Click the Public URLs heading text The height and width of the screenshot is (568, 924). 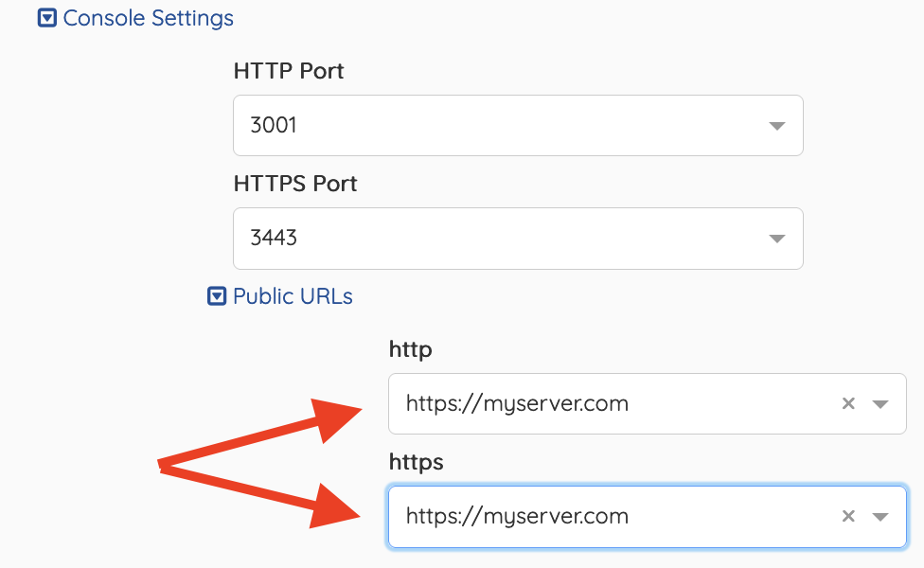[x=293, y=296]
